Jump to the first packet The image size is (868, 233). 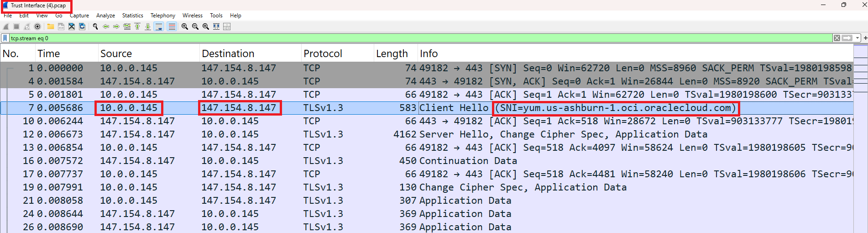(137, 26)
